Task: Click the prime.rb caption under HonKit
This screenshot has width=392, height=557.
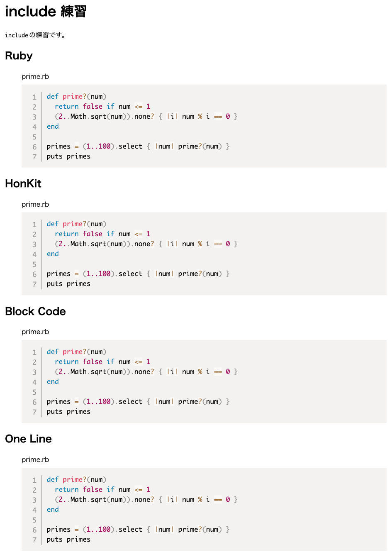Action: point(35,204)
